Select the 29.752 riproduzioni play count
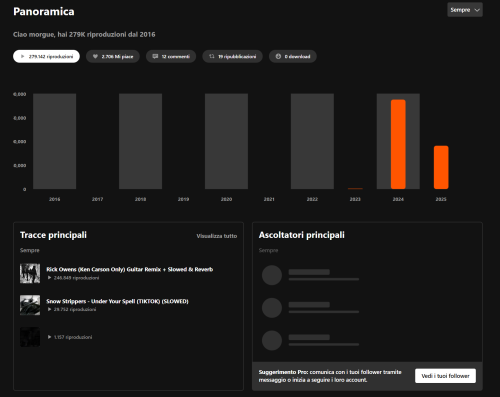Screen dimensions: 500x397 click(72, 309)
